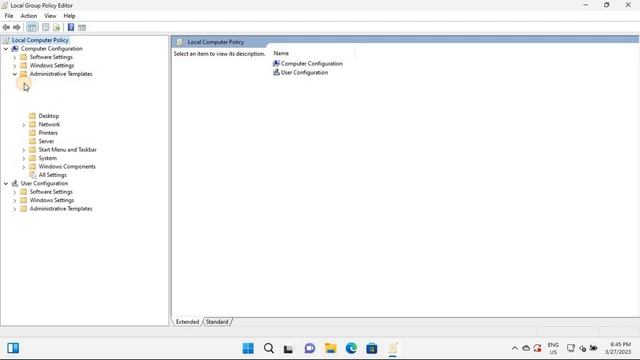Toggle the Show/Hide Console Tree toolbar icon
Viewport: 640px width, 360px height.
32,27
